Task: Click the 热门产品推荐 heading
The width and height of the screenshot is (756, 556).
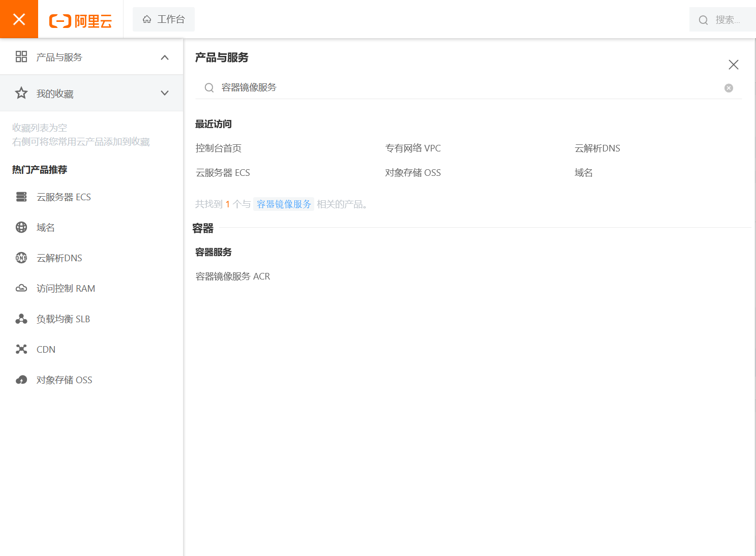Action: 40,170
